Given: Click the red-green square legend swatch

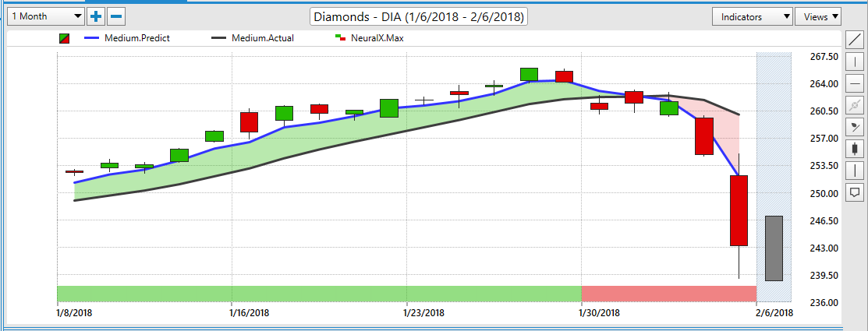Looking at the screenshot, I should coord(65,37).
